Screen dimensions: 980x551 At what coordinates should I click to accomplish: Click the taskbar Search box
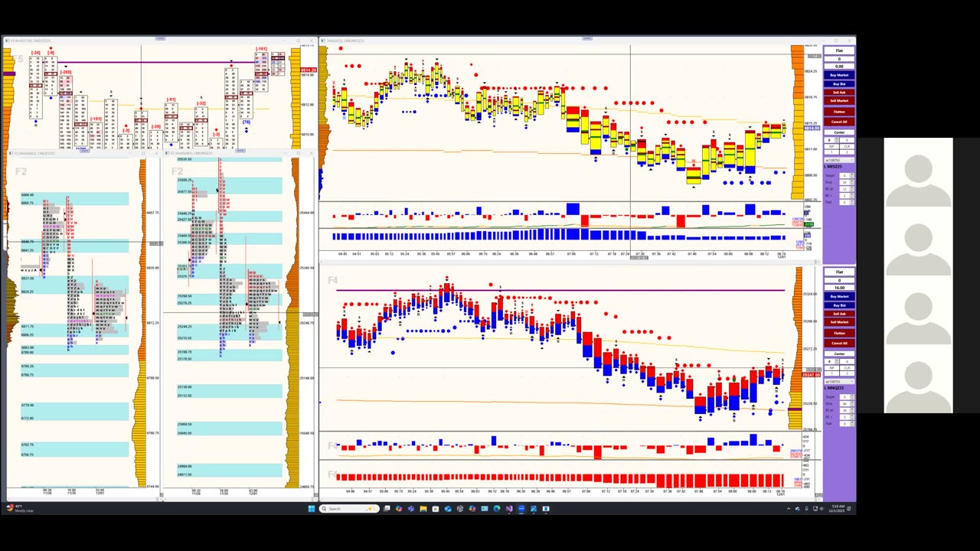pyautogui.click(x=350, y=508)
